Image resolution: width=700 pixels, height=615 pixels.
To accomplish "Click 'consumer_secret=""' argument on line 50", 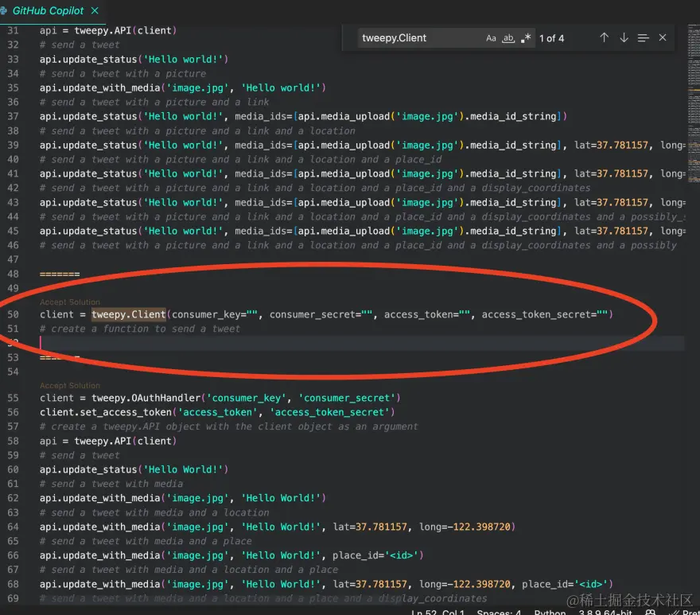I will point(321,314).
